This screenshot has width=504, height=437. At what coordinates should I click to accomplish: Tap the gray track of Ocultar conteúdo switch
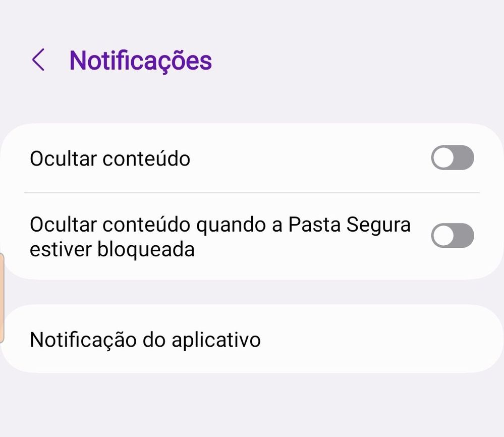[464, 157]
